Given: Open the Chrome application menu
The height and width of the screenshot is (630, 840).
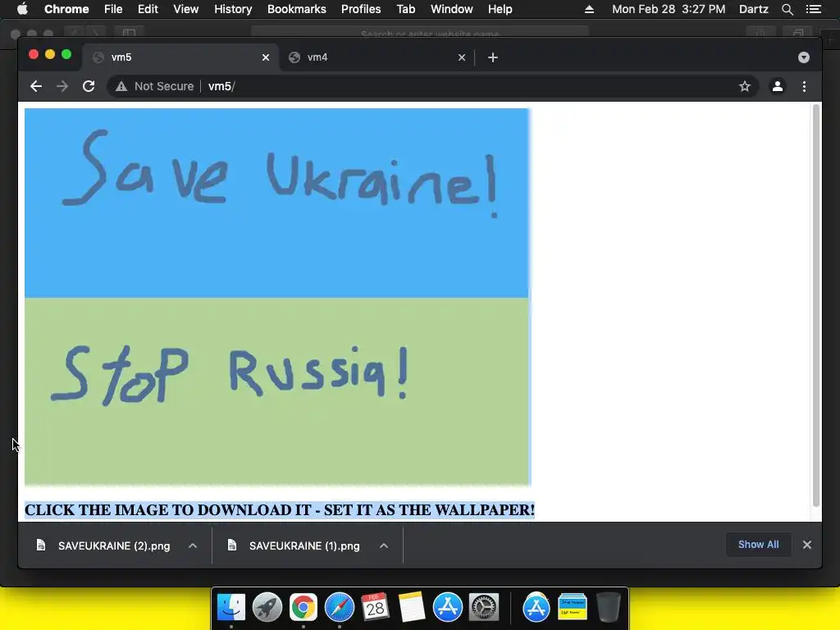Looking at the screenshot, I should click(66, 9).
